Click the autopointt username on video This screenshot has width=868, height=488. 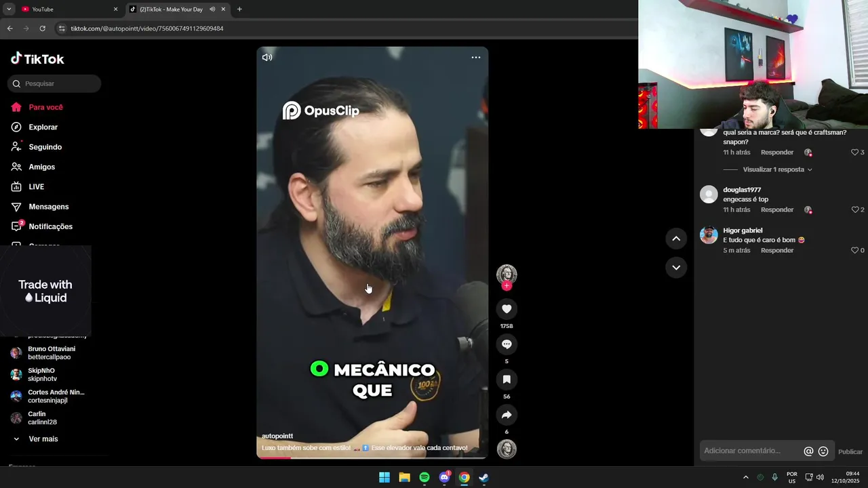[277, 436]
